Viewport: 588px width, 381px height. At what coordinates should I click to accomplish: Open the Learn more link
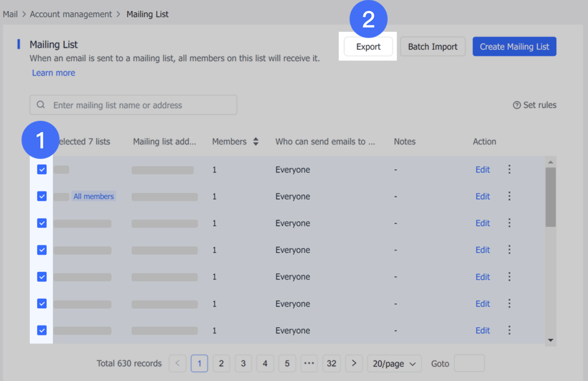pos(54,73)
